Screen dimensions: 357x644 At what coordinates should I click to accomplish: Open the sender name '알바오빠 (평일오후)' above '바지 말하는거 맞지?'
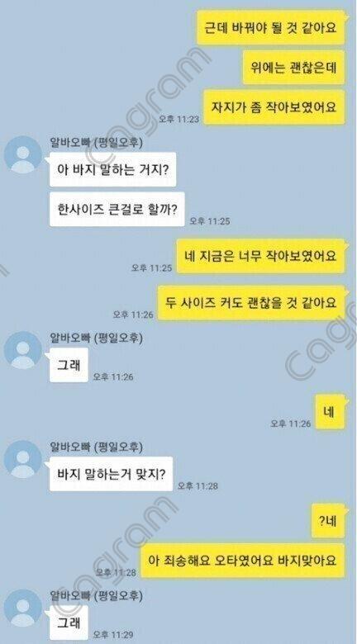[96, 447]
